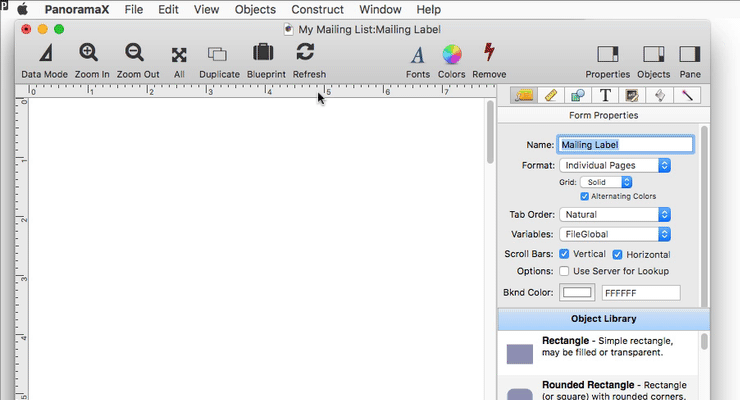The height and width of the screenshot is (400, 740).
Task: Click the document icon in title bar
Action: point(288,29)
